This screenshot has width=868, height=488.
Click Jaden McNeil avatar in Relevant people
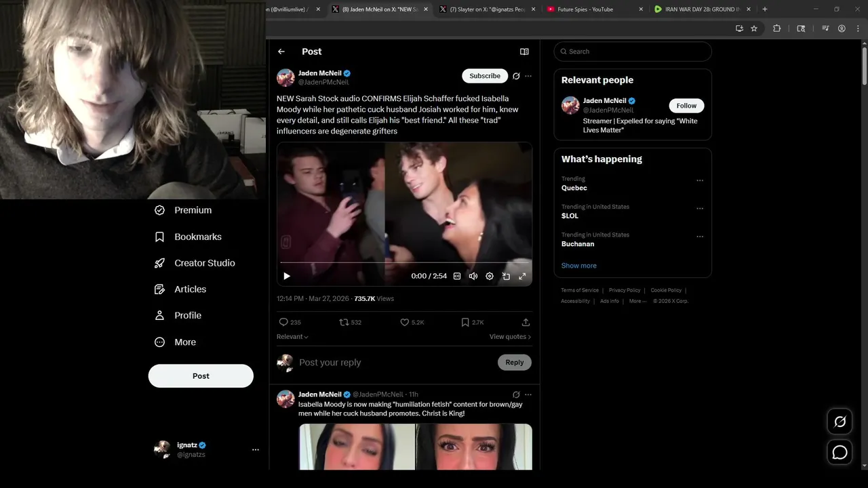[x=571, y=105]
